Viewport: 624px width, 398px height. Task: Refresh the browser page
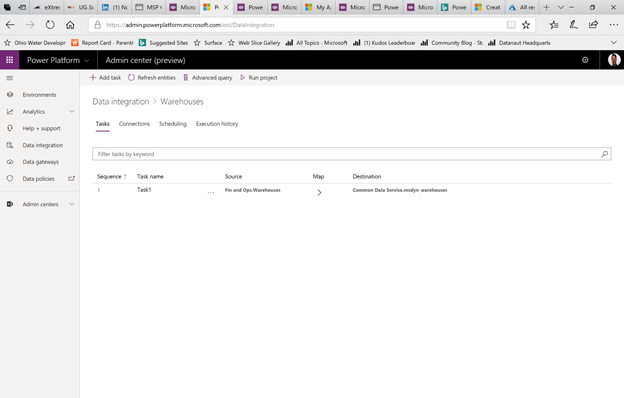pyautogui.click(x=50, y=25)
